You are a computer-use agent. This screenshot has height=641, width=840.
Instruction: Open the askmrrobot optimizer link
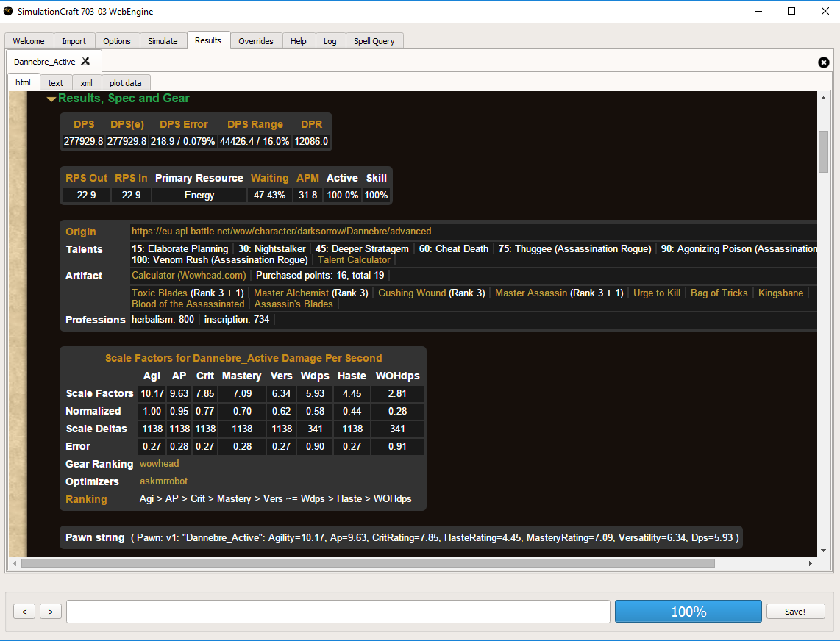click(163, 481)
